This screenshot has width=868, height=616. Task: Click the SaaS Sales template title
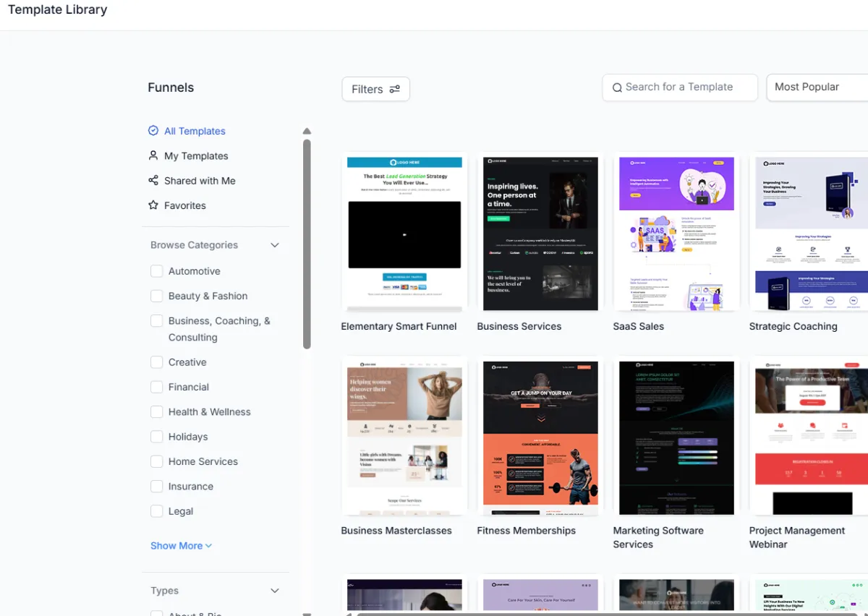[x=639, y=326]
